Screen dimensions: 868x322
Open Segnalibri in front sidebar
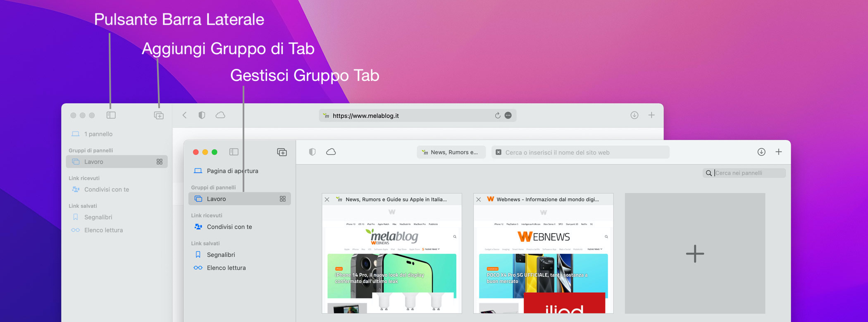tap(221, 255)
